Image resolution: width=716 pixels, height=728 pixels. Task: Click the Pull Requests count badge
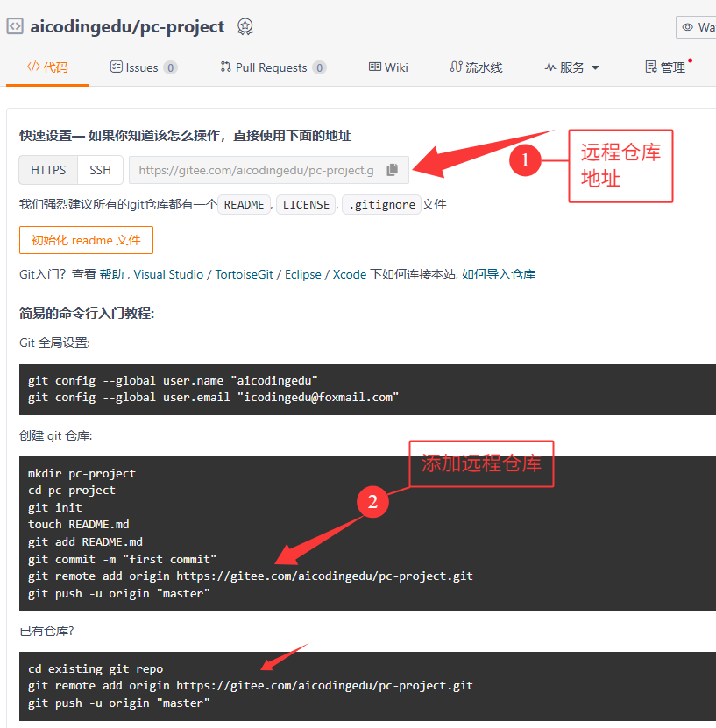click(x=319, y=67)
